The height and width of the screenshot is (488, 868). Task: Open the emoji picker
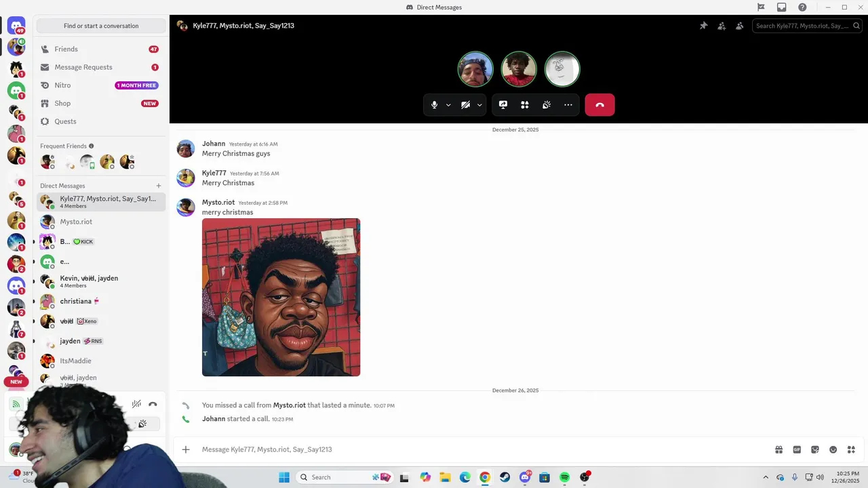(833, 449)
